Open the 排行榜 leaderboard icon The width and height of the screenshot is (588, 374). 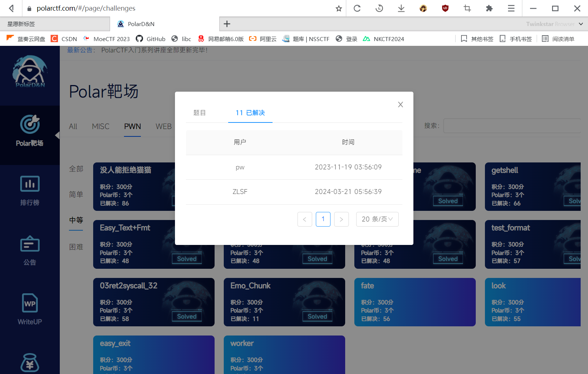pyautogui.click(x=30, y=184)
